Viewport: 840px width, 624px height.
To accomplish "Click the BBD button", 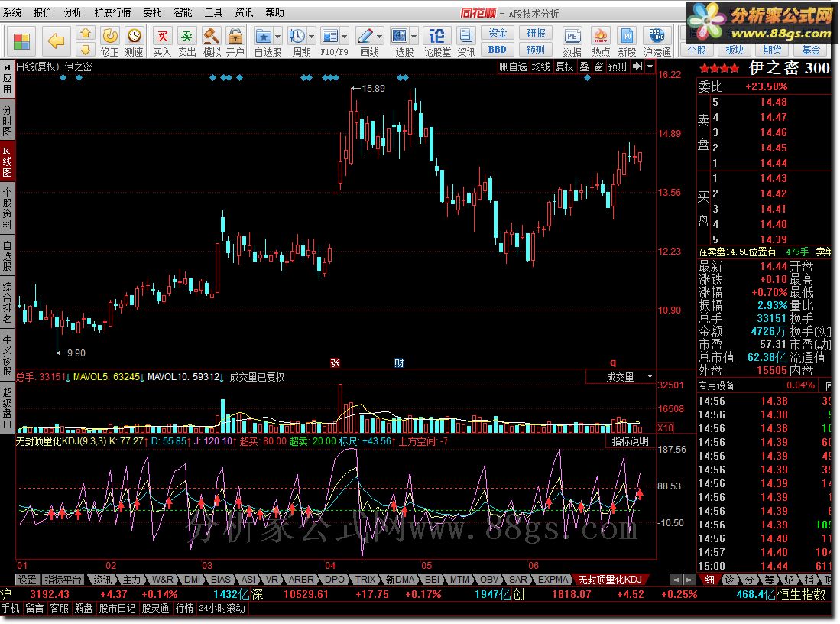I will (x=497, y=50).
